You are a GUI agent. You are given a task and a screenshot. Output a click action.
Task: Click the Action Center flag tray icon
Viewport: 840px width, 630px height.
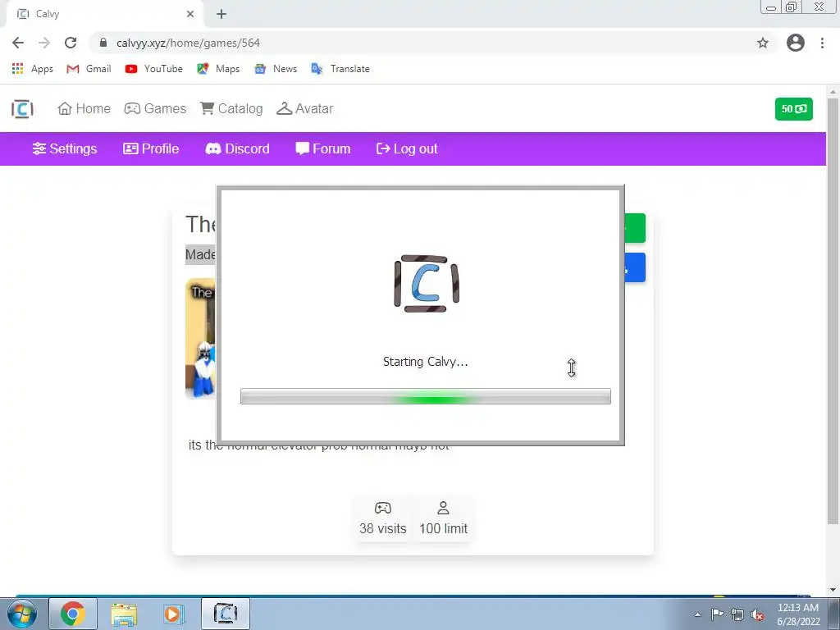click(717, 614)
